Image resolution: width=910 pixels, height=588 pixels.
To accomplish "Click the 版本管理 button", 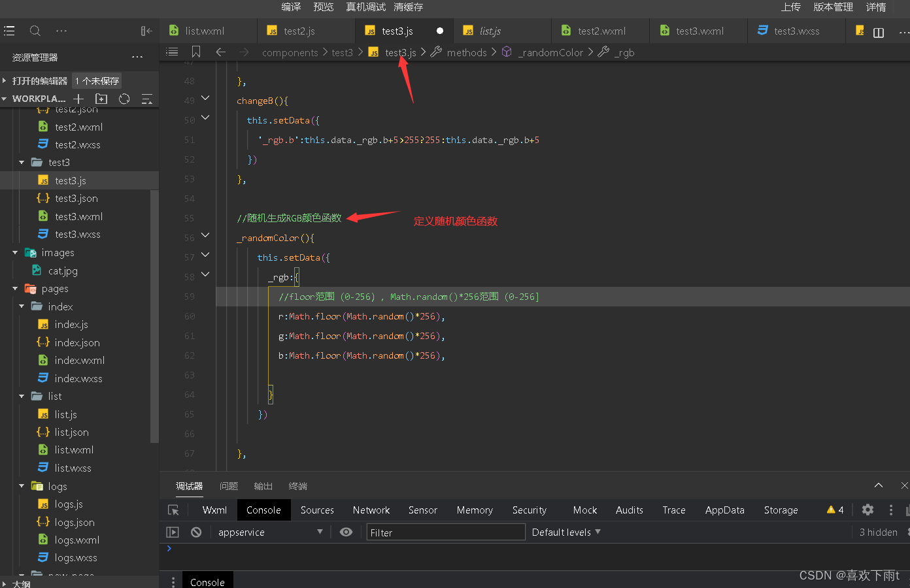I will [x=833, y=7].
